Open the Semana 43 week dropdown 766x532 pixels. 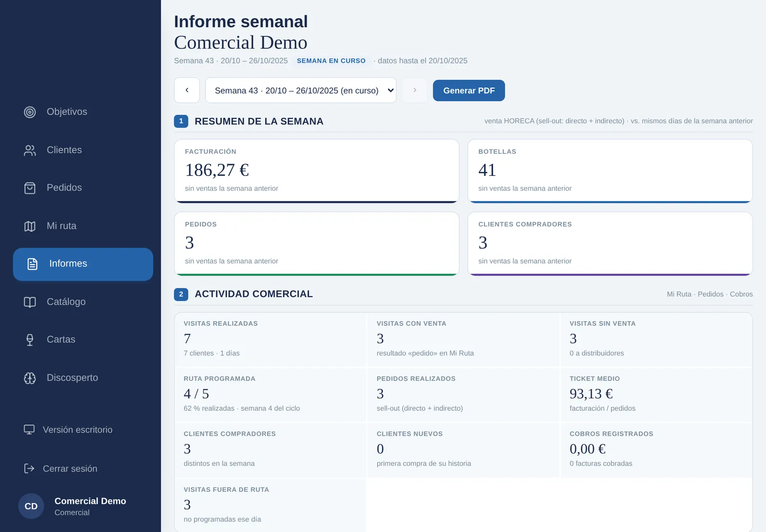click(x=301, y=90)
